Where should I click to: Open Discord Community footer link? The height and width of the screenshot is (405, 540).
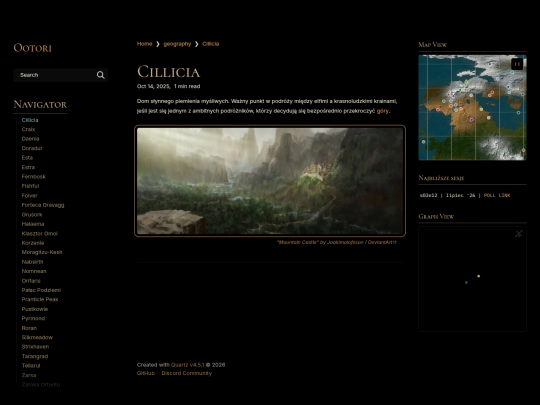(x=187, y=373)
